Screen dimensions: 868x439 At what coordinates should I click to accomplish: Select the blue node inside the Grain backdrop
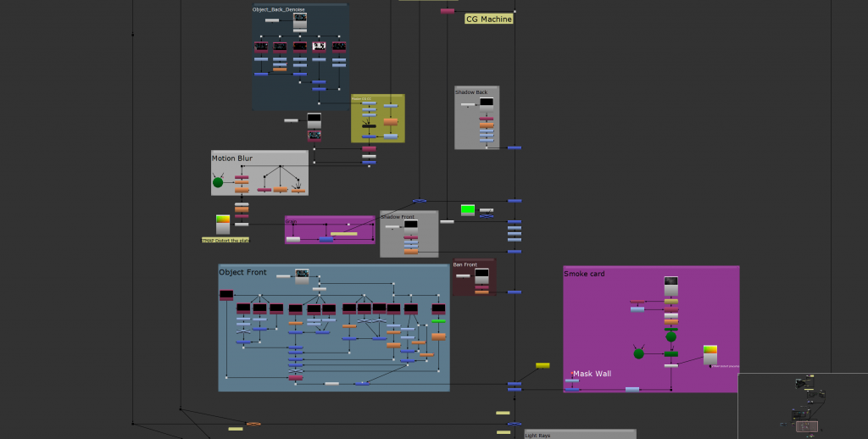coord(326,239)
